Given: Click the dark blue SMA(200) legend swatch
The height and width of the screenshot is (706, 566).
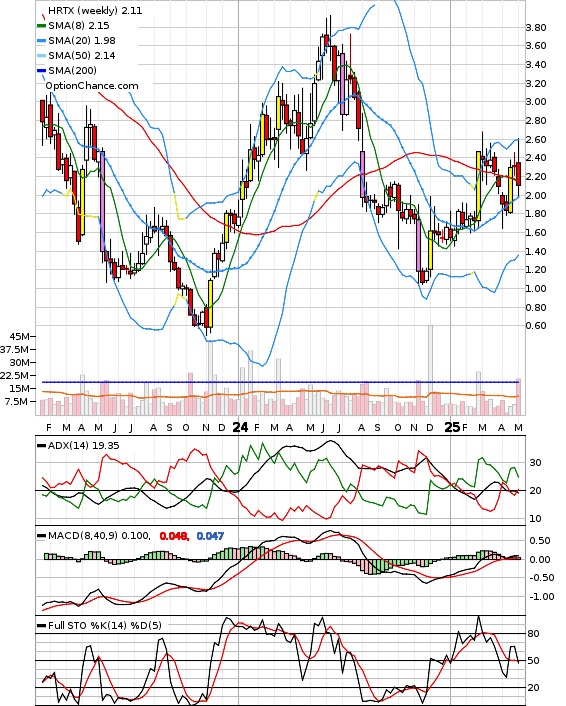Looking at the screenshot, I should tap(41, 71).
